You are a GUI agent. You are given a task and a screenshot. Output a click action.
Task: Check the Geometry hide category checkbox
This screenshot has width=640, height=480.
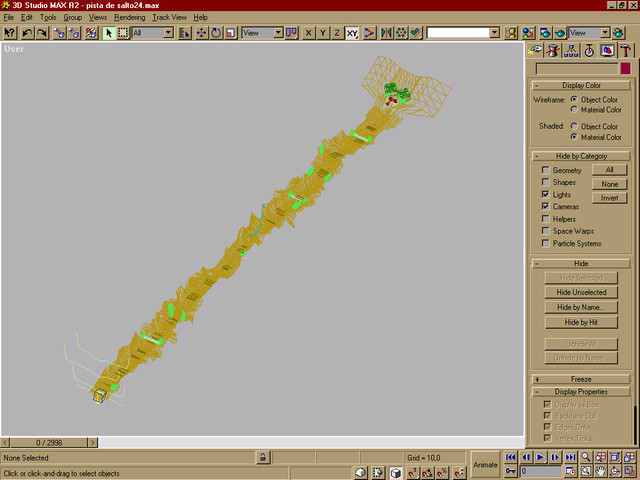coord(545,170)
